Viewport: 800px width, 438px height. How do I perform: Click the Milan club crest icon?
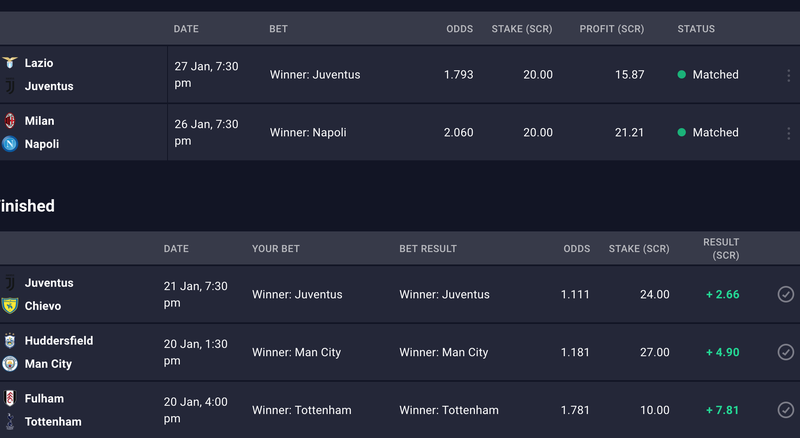[x=10, y=120]
